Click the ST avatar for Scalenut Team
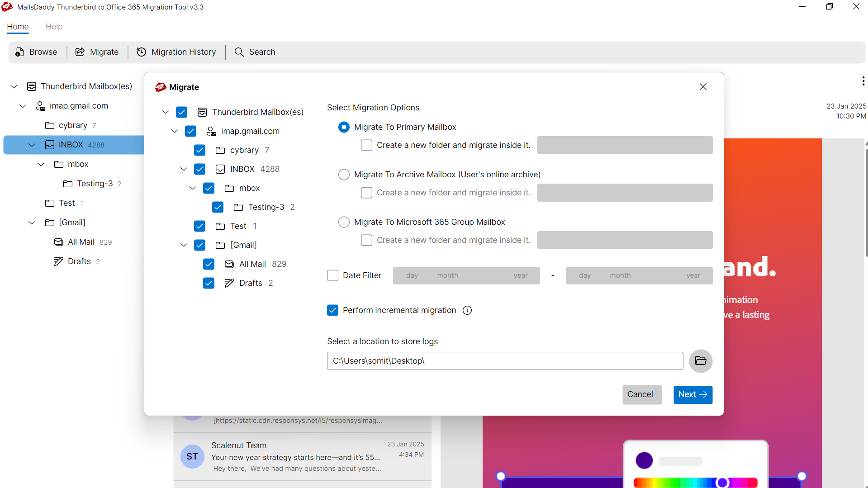The width and height of the screenshot is (868, 488). 192,456
